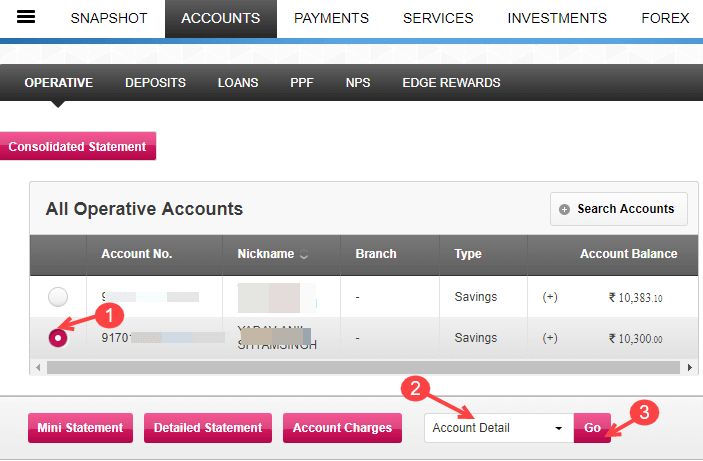The image size is (703, 461).
Task: Select the radio button for the 9170 account
Action: point(58,338)
